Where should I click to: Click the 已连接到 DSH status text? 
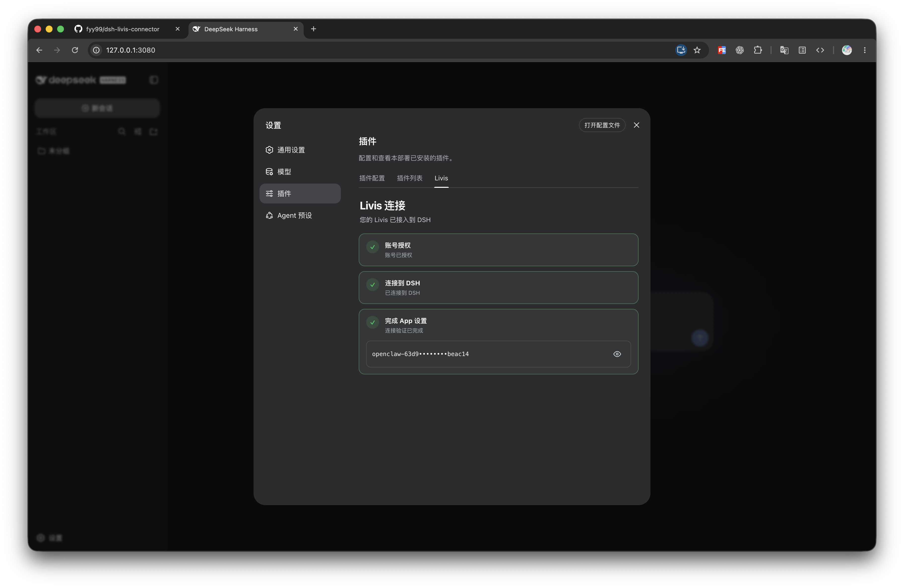pyautogui.click(x=402, y=293)
